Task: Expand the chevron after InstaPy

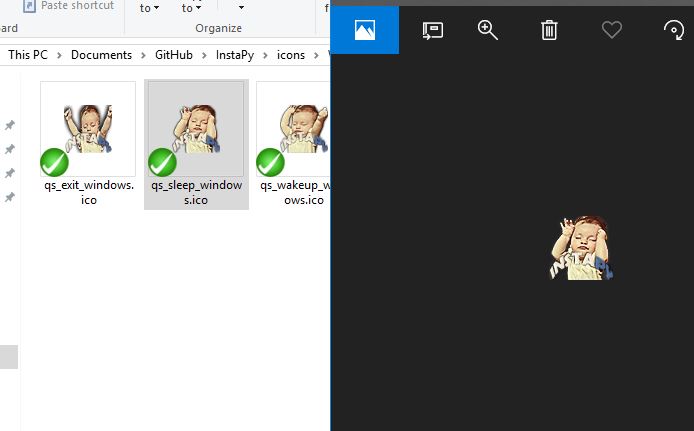Action: [265, 55]
